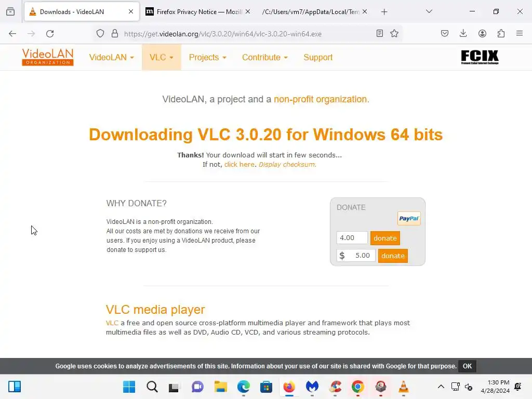532x399 pixels.
Task: Open the tracking protection shield icon
Action: click(x=100, y=34)
